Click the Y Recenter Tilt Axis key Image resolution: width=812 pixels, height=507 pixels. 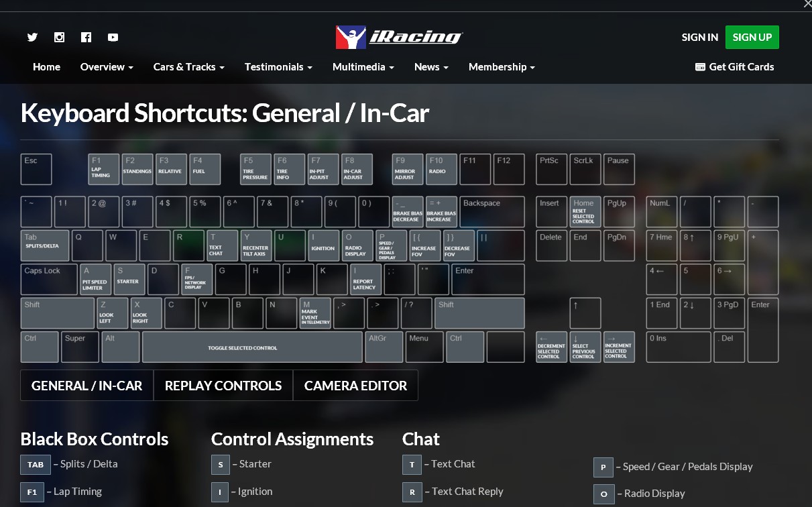256,245
